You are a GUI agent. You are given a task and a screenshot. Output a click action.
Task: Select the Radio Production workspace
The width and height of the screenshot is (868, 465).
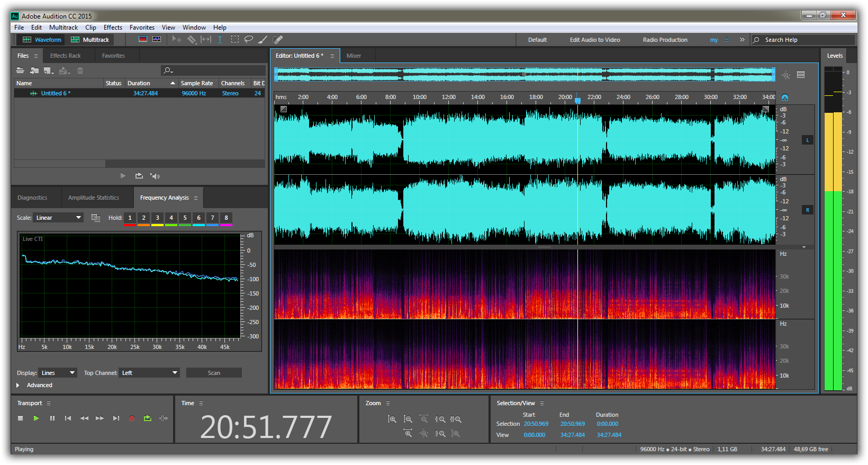(665, 40)
